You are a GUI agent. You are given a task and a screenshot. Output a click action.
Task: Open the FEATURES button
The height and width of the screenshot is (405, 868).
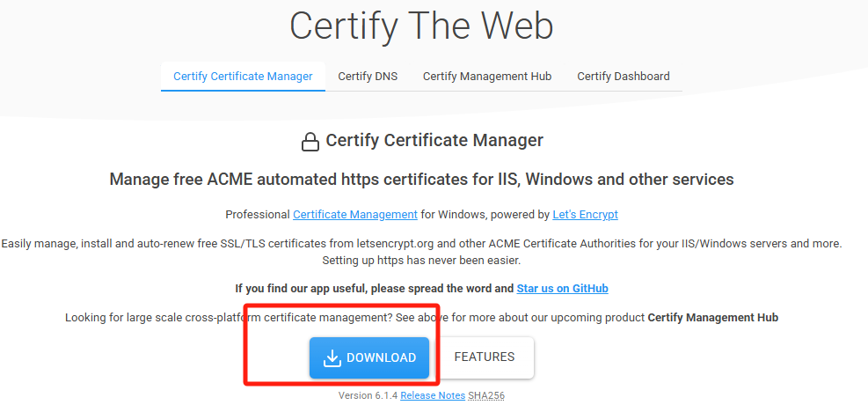[484, 357]
